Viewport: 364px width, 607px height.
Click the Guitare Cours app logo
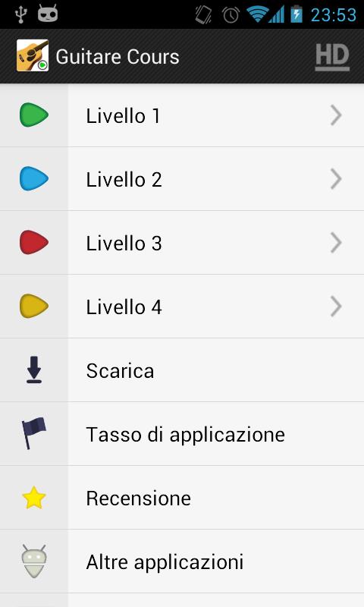coord(33,55)
